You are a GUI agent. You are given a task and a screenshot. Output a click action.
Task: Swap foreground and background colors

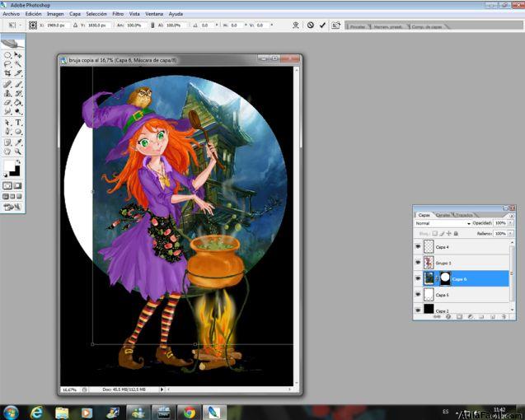pyautogui.click(x=18, y=162)
